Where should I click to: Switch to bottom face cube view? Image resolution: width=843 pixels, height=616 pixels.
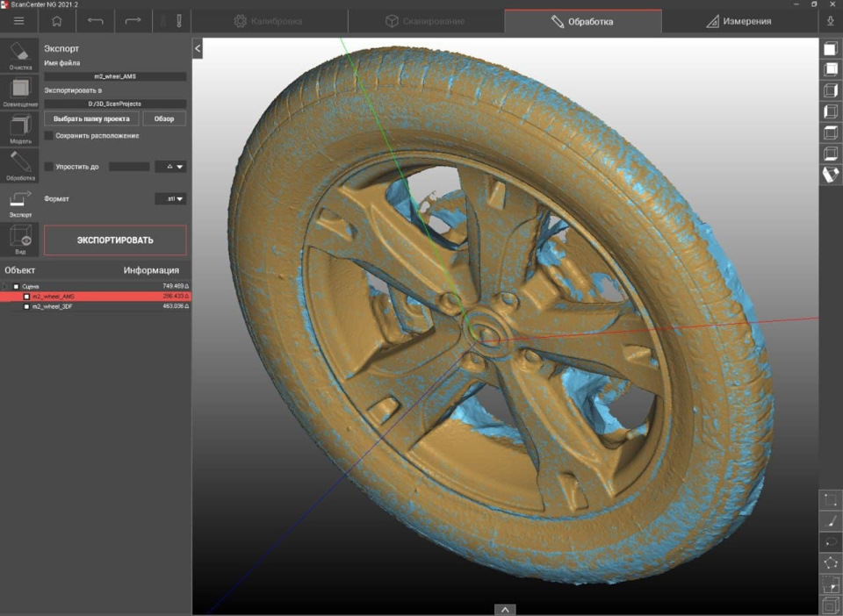pos(831,153)
